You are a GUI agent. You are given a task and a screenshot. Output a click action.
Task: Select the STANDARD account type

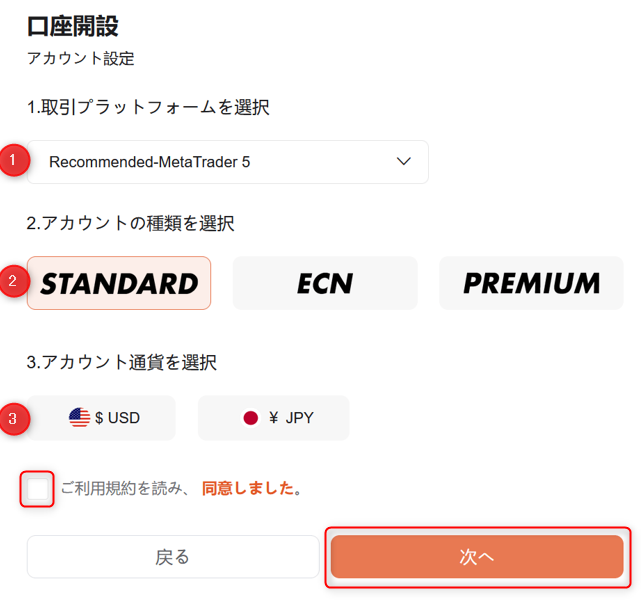tap(119, 283)
